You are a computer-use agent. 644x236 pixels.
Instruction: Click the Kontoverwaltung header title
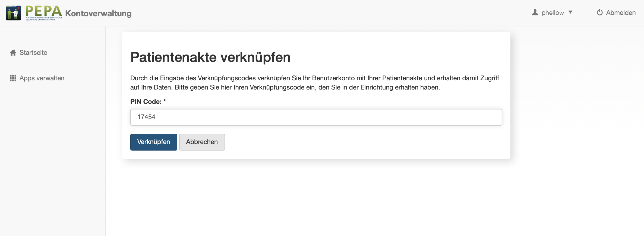(x=98, y=13)
